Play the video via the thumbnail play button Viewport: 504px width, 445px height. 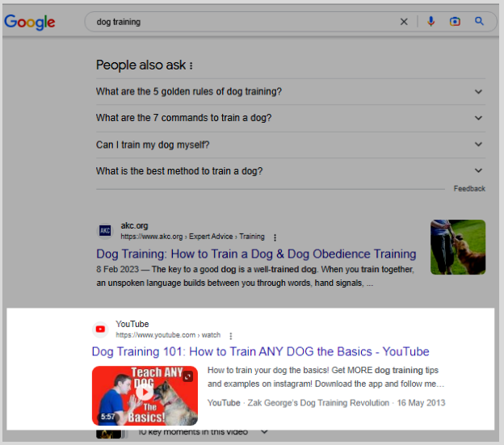[x=145, y=392]
